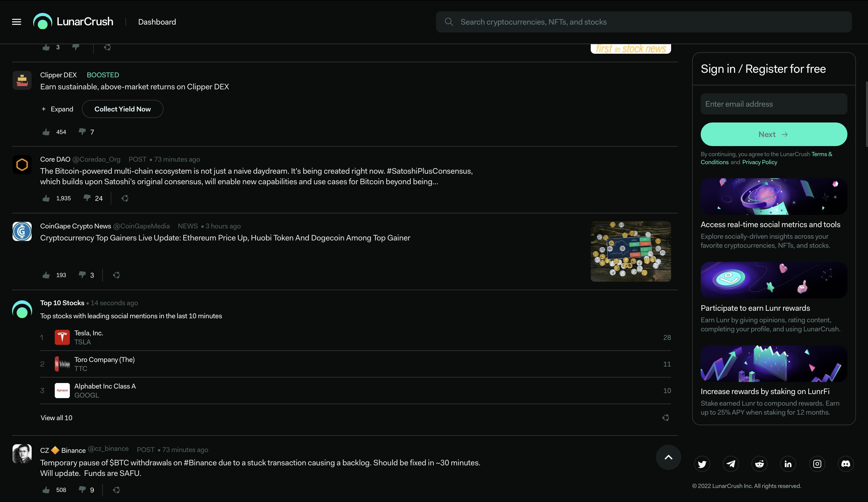Like the top partially visible post
The width and height of the screenshot is (868, 502).
46,47
